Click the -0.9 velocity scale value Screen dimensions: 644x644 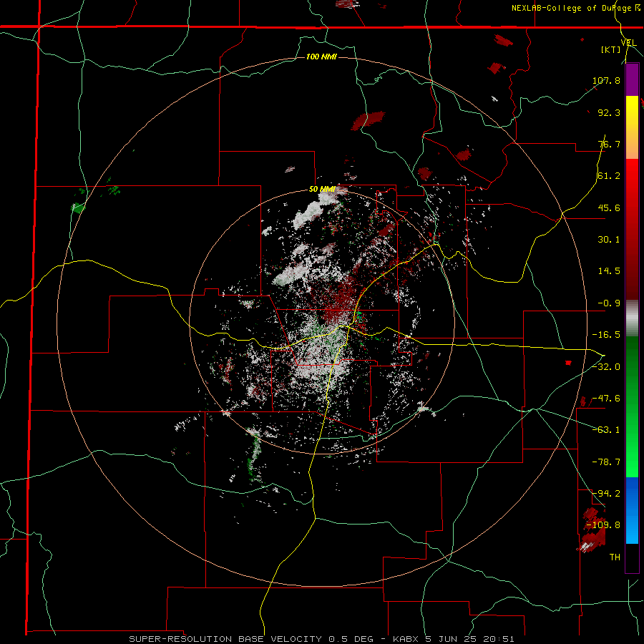609,303
